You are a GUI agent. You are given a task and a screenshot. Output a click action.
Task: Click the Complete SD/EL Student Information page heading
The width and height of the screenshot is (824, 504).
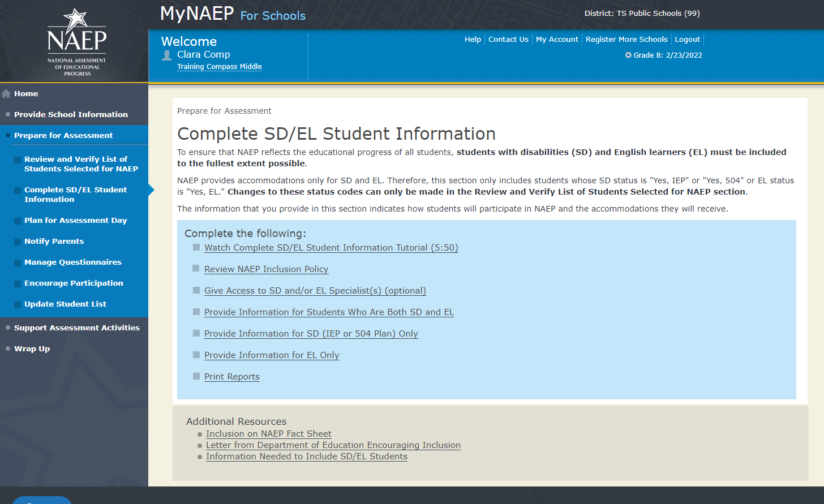(x=336, y=133)
